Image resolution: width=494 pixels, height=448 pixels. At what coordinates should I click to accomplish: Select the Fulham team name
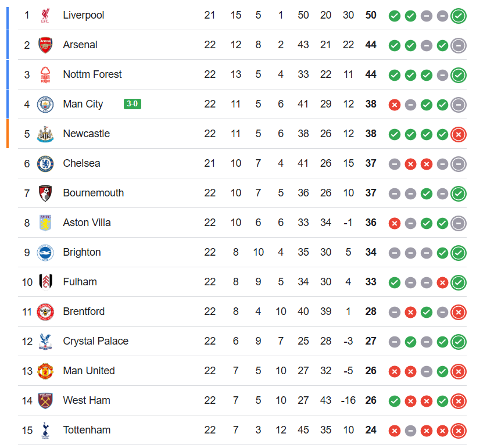(80, 282)
